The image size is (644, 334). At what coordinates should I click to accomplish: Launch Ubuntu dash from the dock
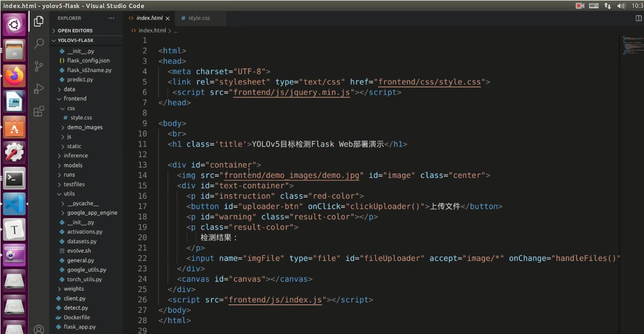(x=14, y=25)
